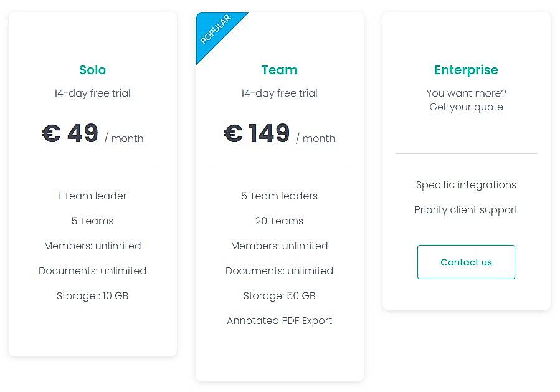Viewport: 560px width, 392px height.
Task: Select the 20 Teams feature
Action: (279, 221)
